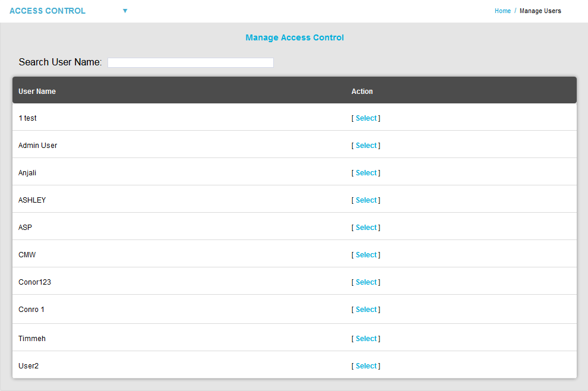Select the Timmeh user
The width and height of the screenshot is (588, 391).
click(366, 339)
